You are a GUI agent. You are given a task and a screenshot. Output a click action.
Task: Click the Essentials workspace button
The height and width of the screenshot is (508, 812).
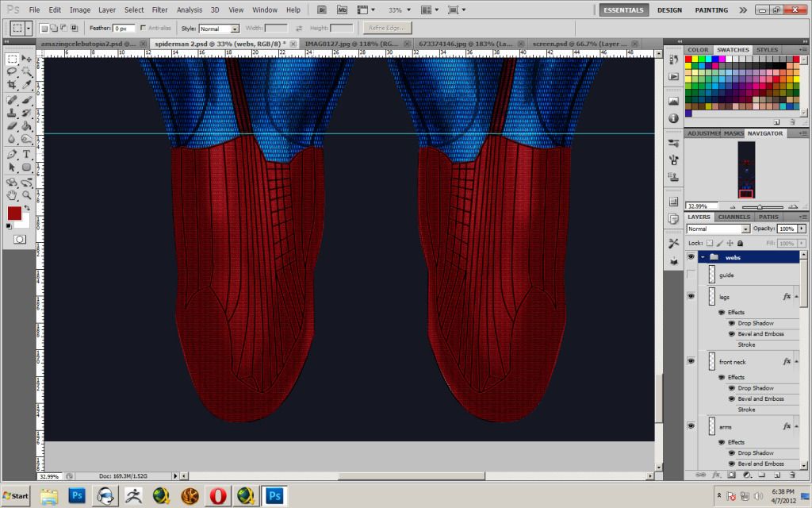[x=623, y=10]
